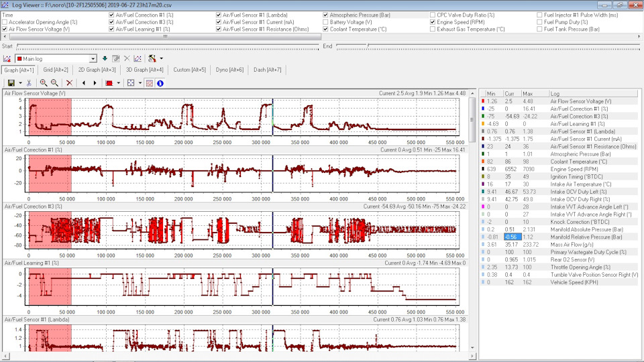Click the floppy disk save icon
Image resolution: width=644 pixels, height=362 pixels.
click(x=11, y=83)
